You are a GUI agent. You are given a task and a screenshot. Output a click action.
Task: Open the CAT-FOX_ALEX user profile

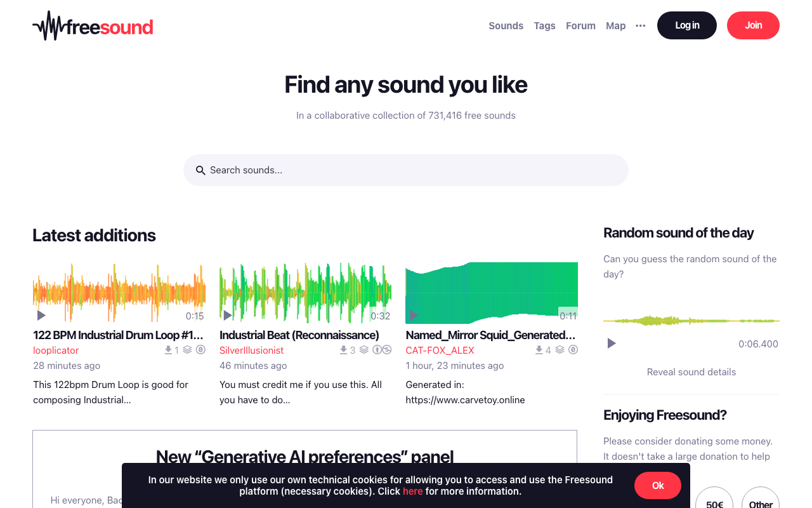(440, 351)
